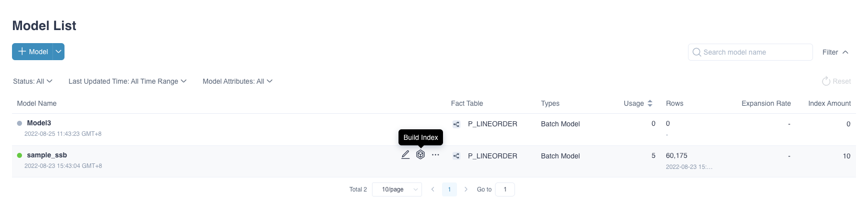Change the 10/page page size selector

click(397, 189)
